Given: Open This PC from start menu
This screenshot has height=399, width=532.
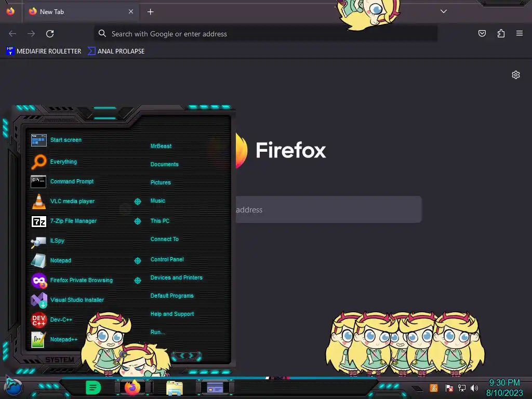Looking at the screenshot, I should [160, 221].
